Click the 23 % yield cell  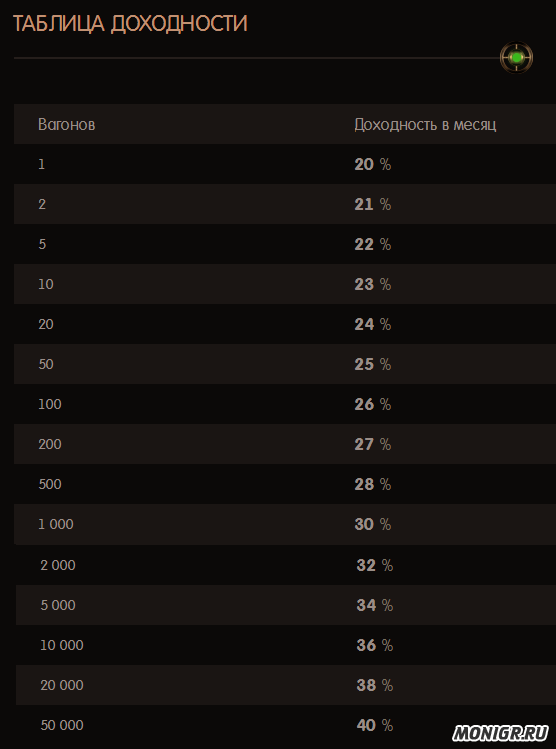click(373, 284)
